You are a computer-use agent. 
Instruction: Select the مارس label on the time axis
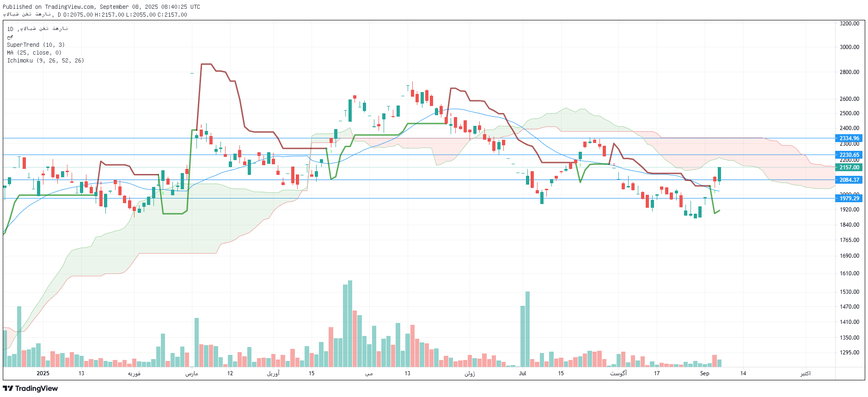[191, 373]
